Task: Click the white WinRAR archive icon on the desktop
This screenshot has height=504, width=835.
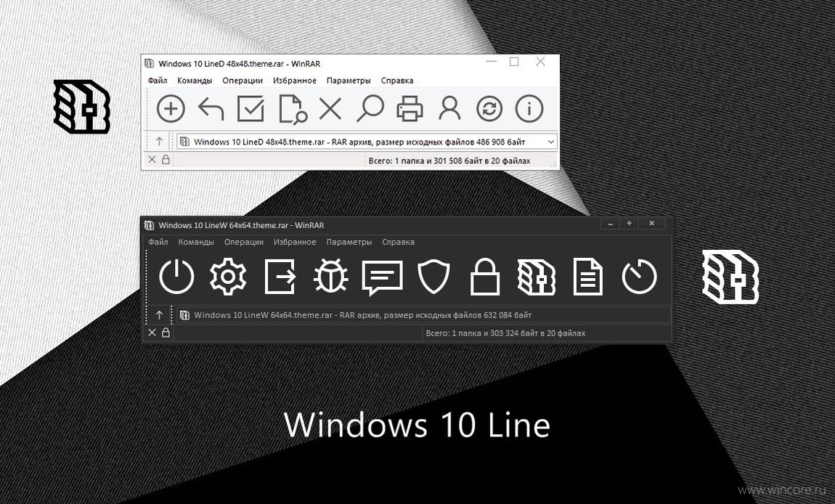Action: [730, 277]
